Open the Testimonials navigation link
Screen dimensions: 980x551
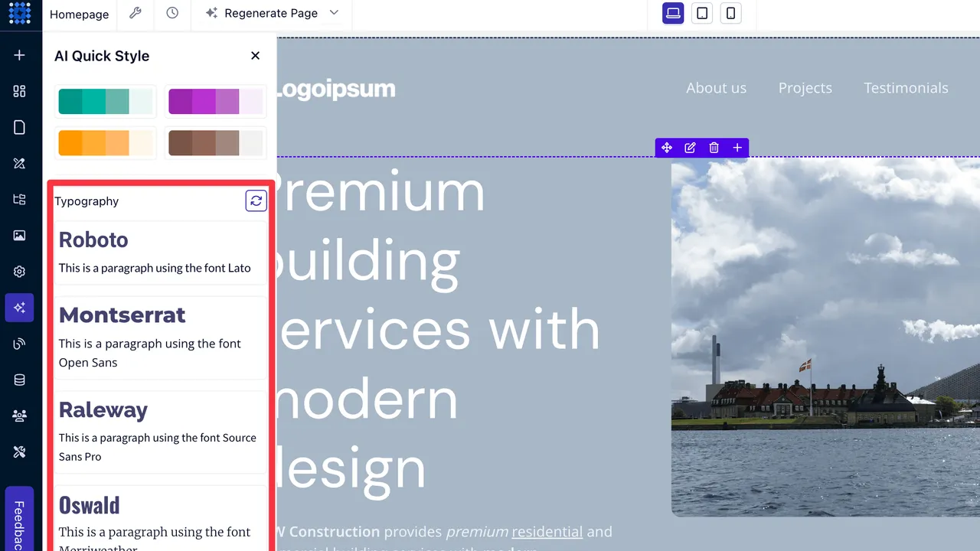(906, 88)
